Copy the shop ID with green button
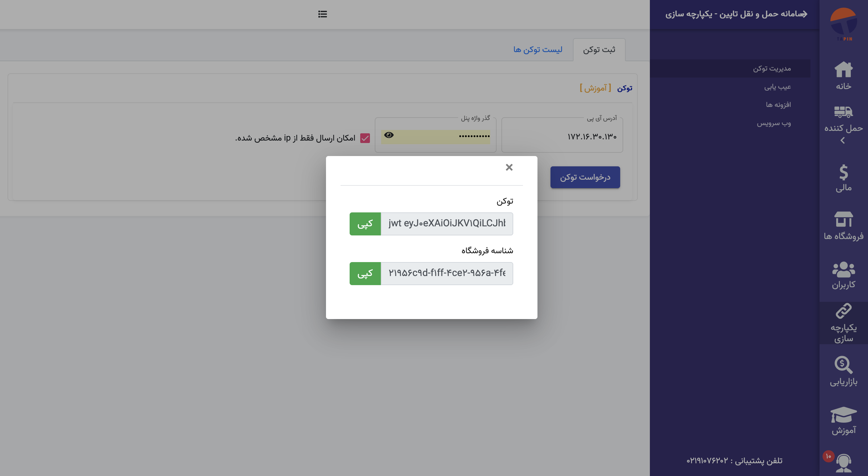The image size is (868, 476). 365,274
